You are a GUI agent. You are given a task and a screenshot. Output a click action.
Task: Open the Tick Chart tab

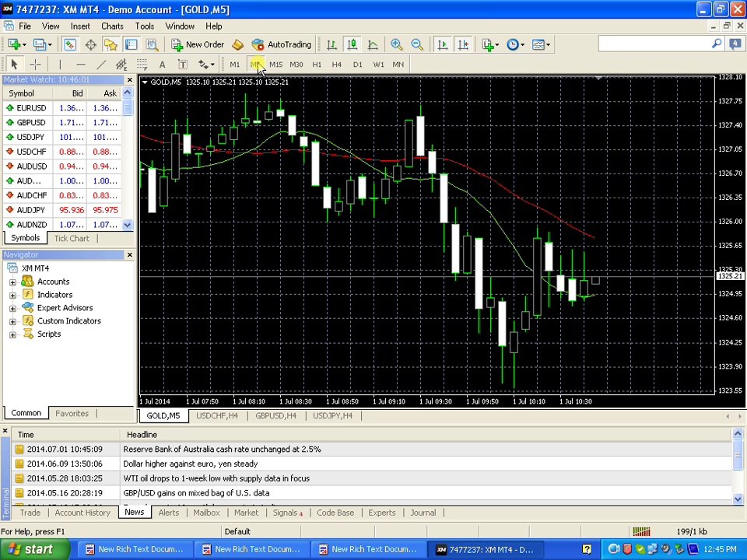pos(72,238)
